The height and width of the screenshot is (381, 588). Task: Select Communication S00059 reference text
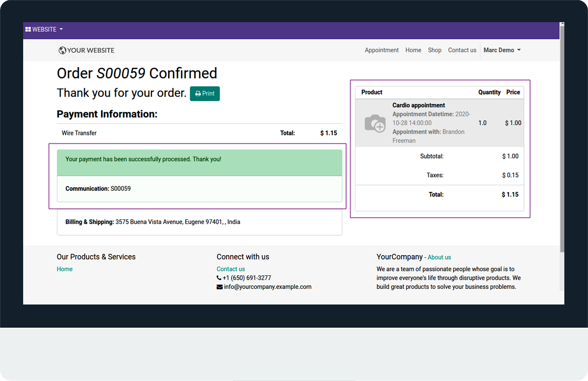point(98,189)
